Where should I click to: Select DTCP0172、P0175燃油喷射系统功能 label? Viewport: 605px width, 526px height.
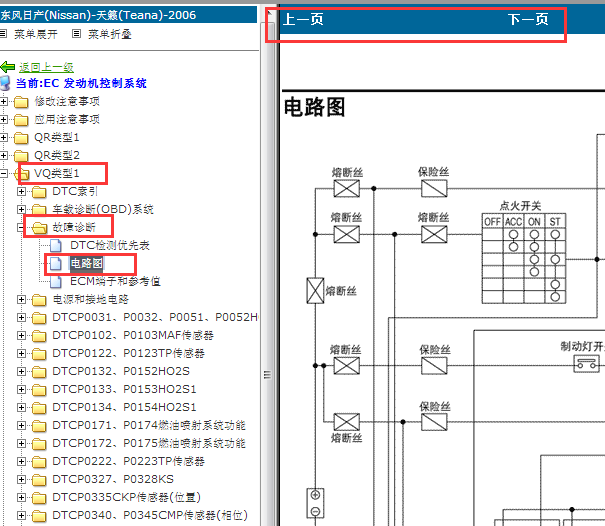[149, 443]
